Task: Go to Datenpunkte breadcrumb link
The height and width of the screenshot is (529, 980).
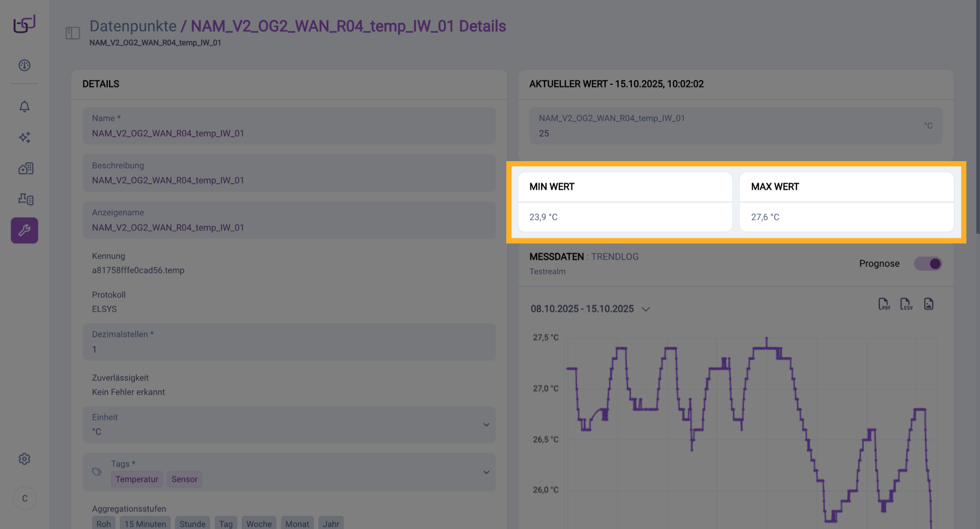Action: [133, 26]
